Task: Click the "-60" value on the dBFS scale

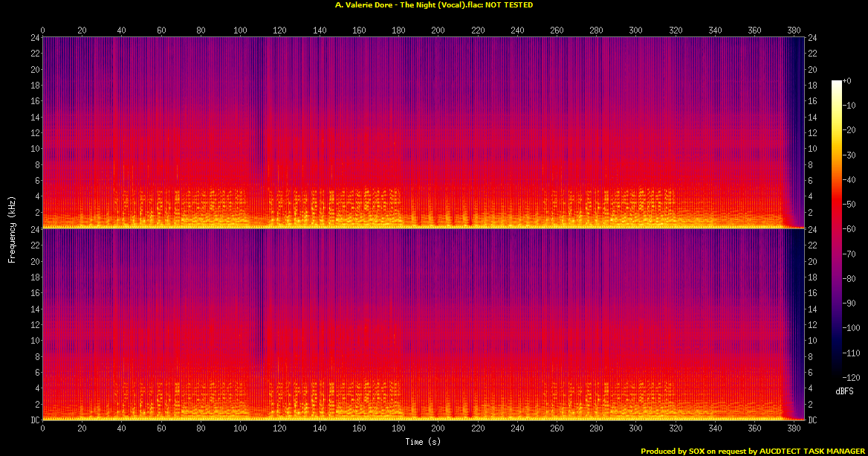Action: pos(849,229)
